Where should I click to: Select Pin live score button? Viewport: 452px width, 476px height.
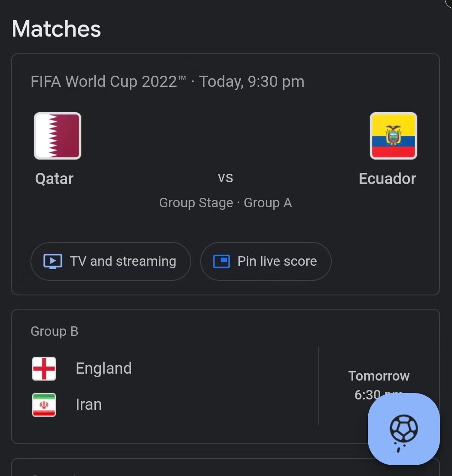click(x=266, y=261)
